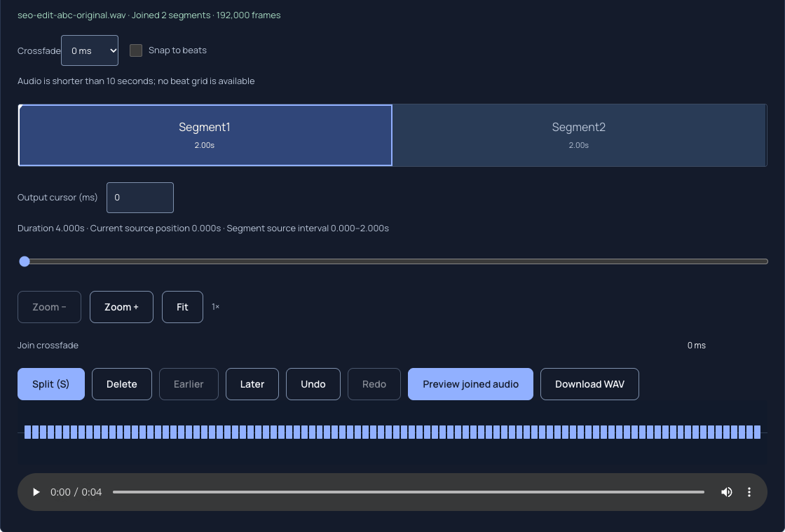
Task: Delete the selected segment
Action: 122,384
